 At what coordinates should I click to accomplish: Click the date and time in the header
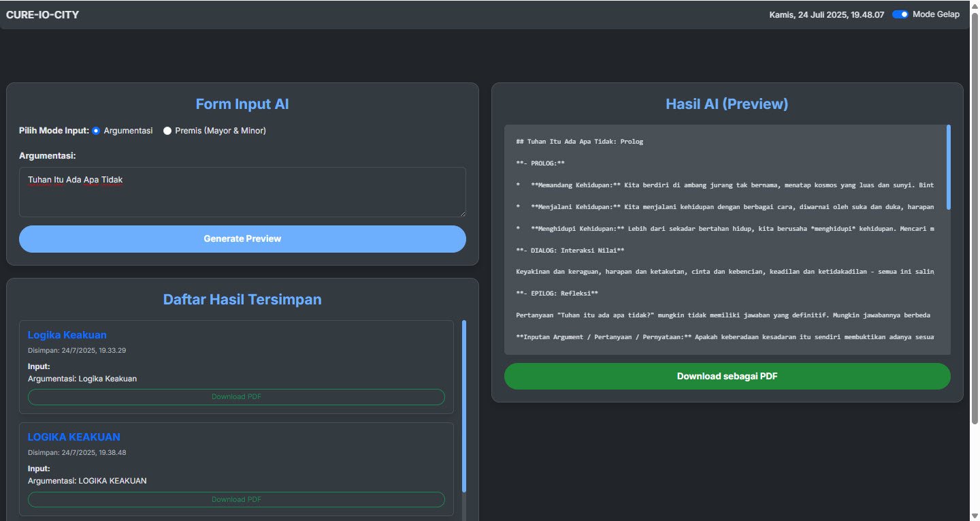coord(827,14)
